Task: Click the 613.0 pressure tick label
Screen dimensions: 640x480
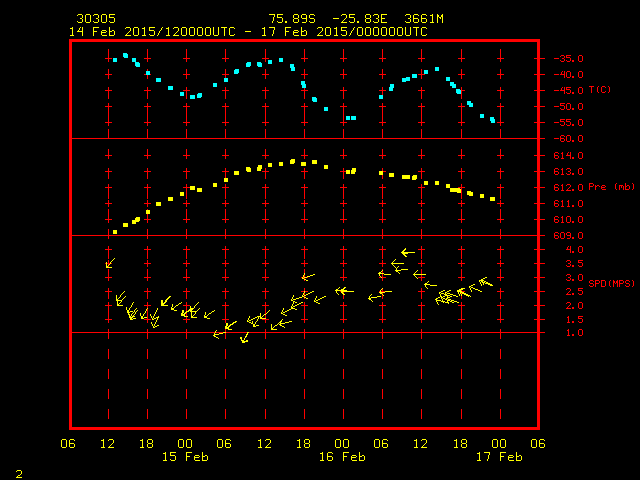Action: (568, 171)
